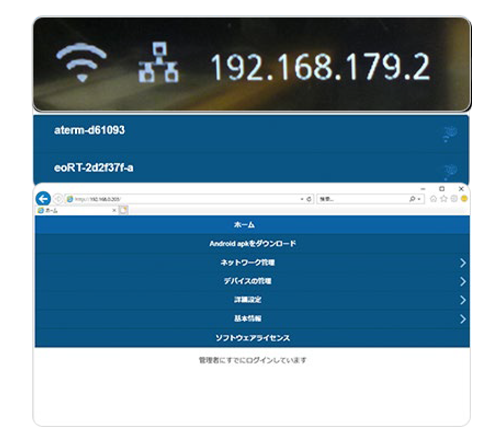Click the browser back arrow button
The width and height of the screenshot is (502, 445).
click(x=43, y=199)
